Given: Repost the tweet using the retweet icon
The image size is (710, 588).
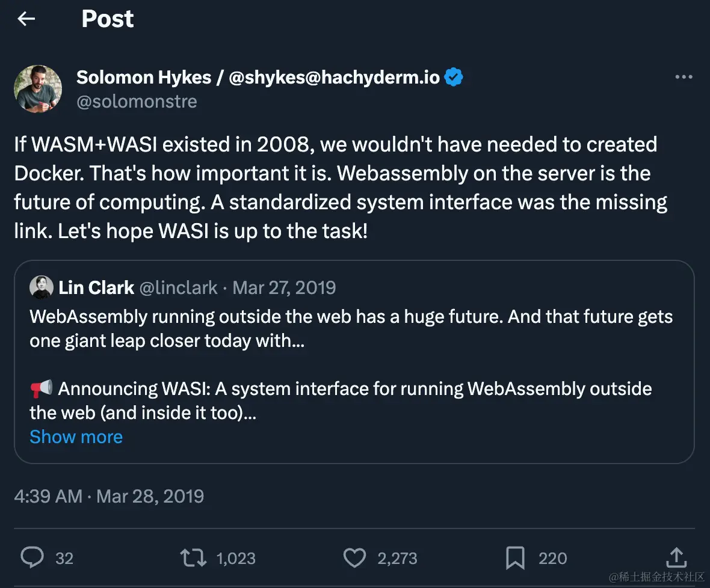Looking at the screenshot, I should [191, 558].
